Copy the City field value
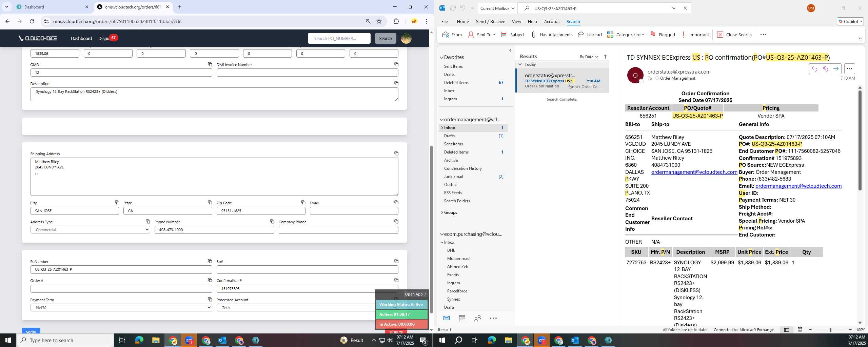 pos(117,202)
